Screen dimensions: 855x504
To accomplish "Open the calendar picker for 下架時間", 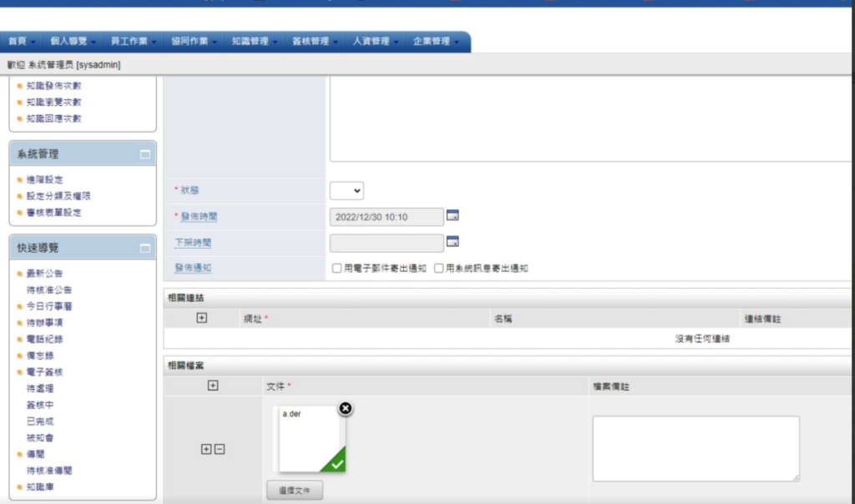I will (x=453, y=241).
